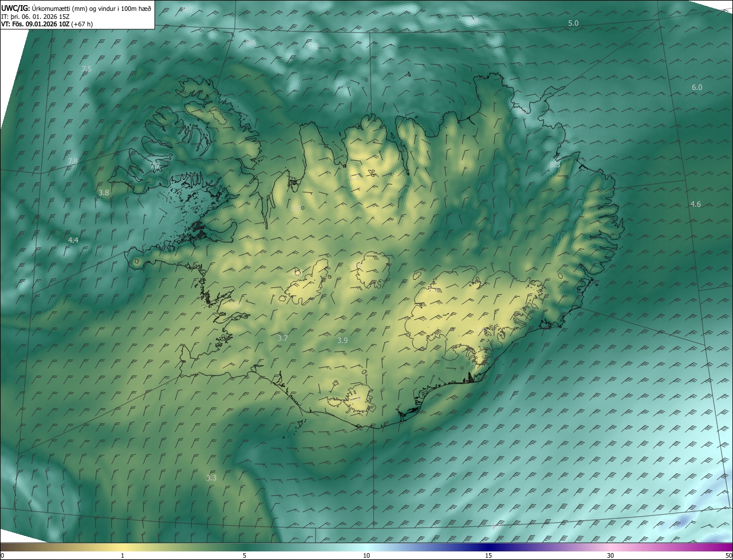Click the "UWC/IG:" label in the legend box

point(15,7)
